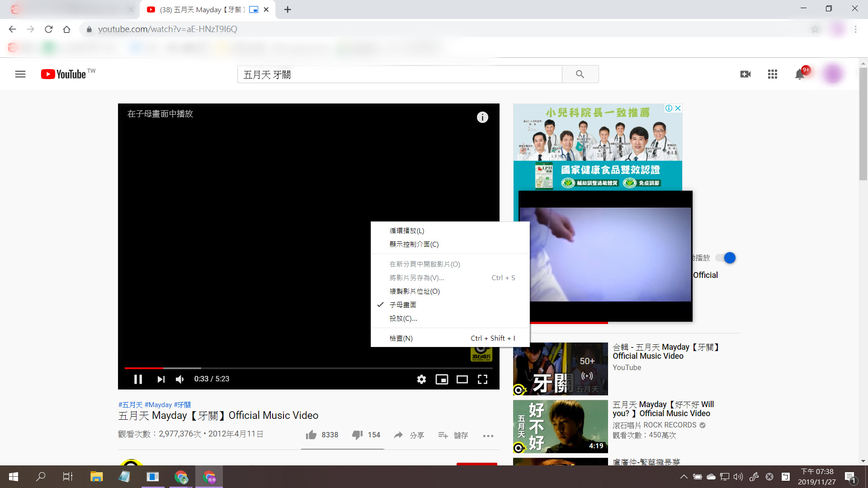Open a new browser tab
This screenshot has width=868, height=488.
pos(288,9)
